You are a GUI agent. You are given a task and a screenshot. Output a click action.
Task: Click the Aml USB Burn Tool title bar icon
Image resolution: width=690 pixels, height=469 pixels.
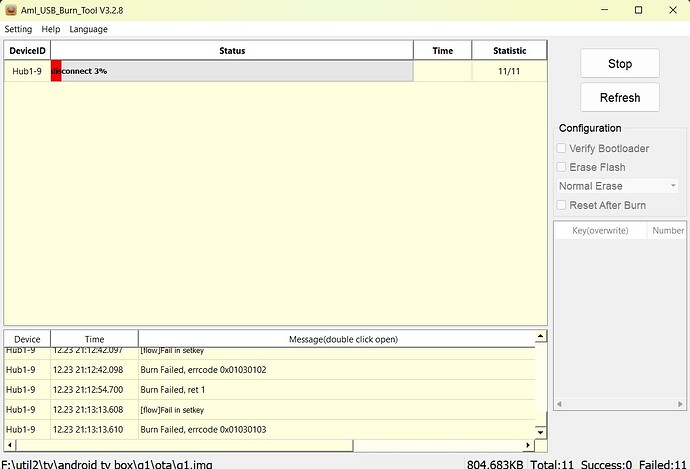pos(10,9)
